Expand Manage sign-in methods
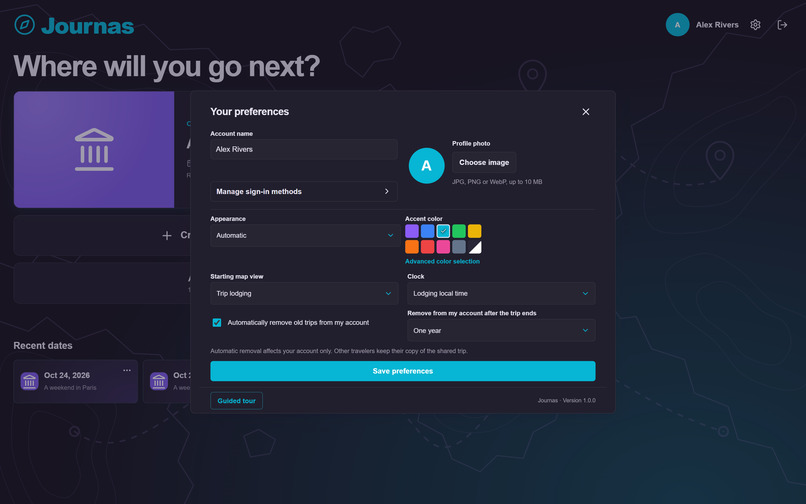Viewport: 806px width, 504px height. coord(304,191)
